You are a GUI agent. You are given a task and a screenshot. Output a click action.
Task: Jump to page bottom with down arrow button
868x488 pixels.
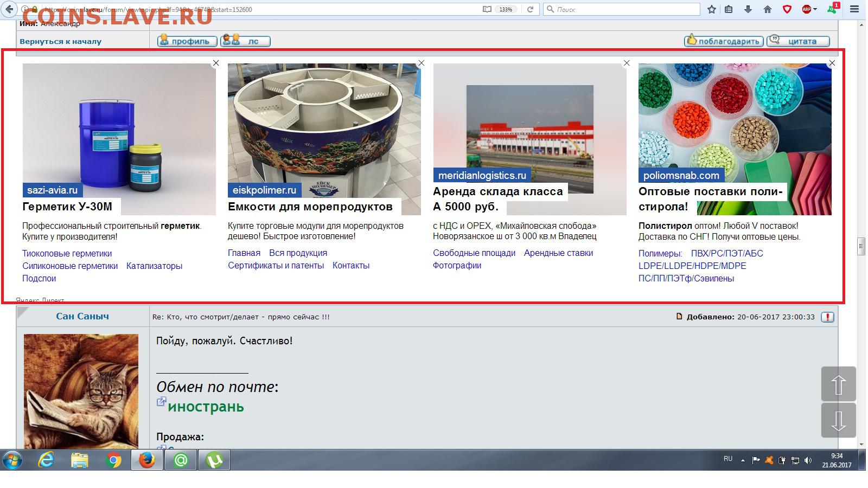pyautogui.click(x=838, y=420)
